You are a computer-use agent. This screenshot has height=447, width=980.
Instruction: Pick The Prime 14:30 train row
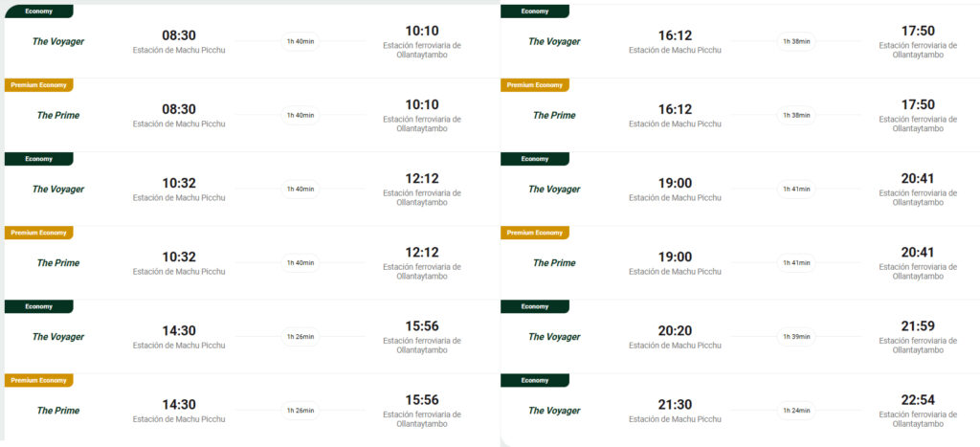[252, 410]
